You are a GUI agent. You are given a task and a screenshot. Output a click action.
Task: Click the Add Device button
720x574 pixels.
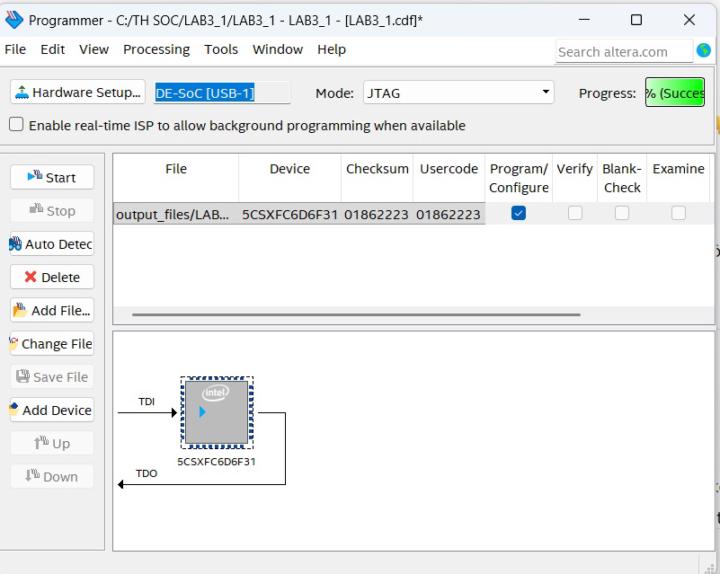52,410
